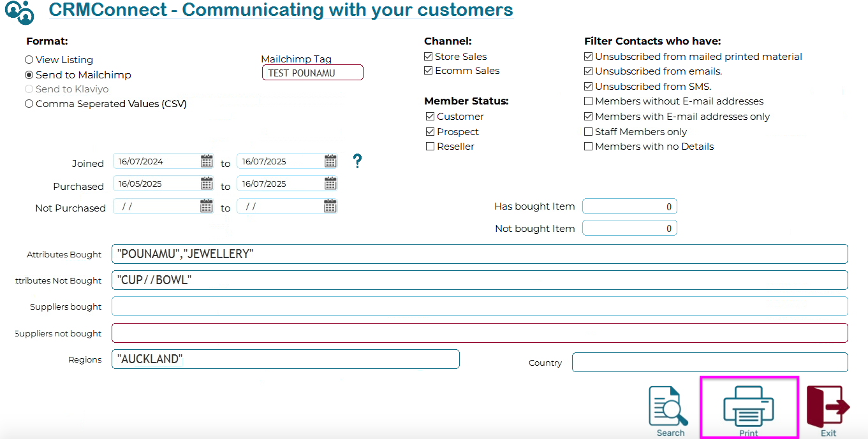This screenshot has height=439, width=868.
Task: Toggle the Prospect member status checkbox
Action: coord(430,132)
